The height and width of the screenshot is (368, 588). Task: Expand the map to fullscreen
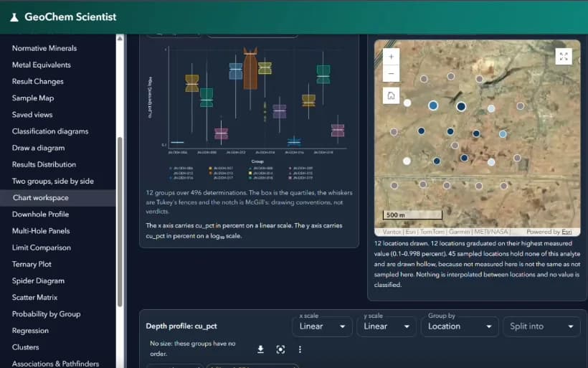tap(563, 57)
